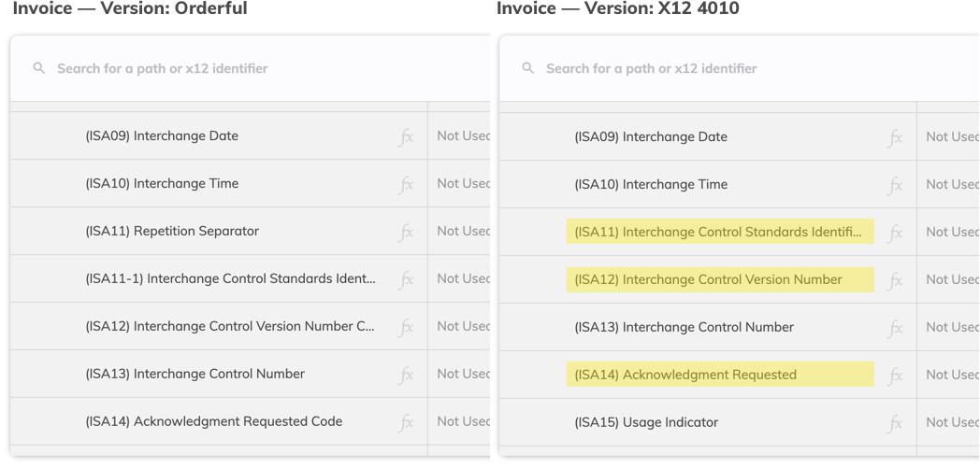This screenshot has height=468, width=980.
Task: Open the fx function for ISA14 Acknowledgment Requested in X12 4010
Action: [x=895, y=375]
